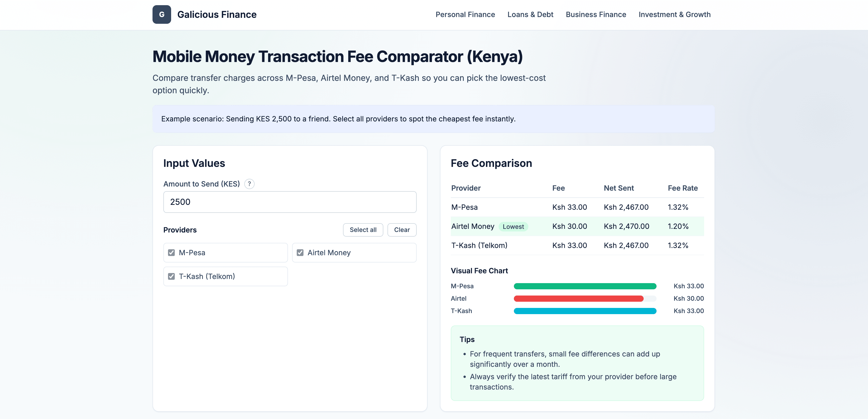Click the Galicious Finance logo icon
The image size is (868, 419).
(162, 14)
